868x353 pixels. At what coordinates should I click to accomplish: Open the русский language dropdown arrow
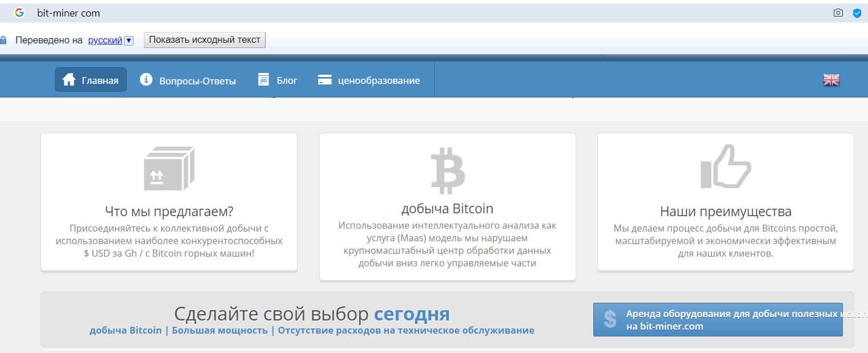pyautogui.click(x=128, y=40)
